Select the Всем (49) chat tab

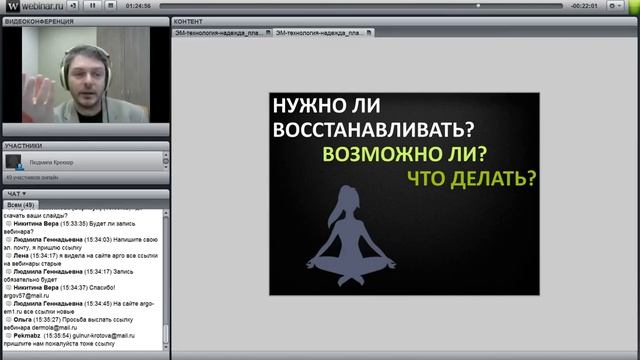[x=20, y=204]
